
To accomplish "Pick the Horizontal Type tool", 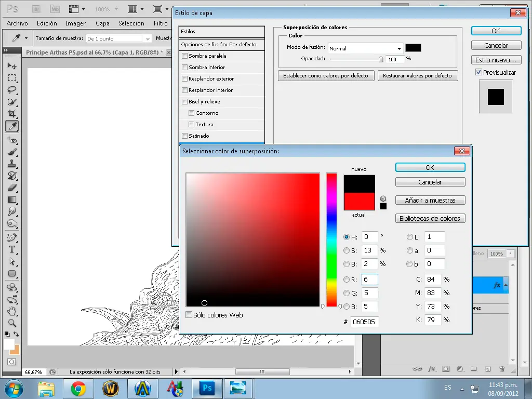I will click(12, 250).
